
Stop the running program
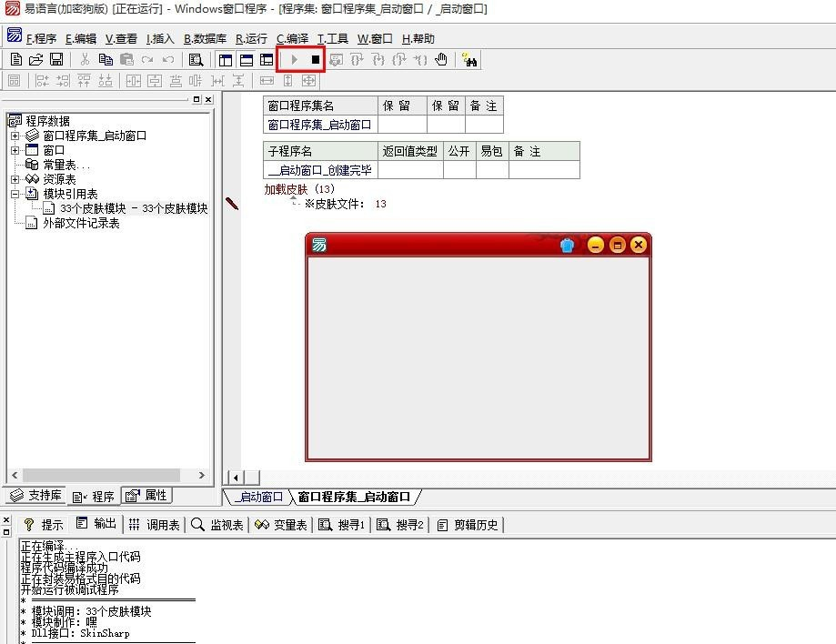pos(315,60)
